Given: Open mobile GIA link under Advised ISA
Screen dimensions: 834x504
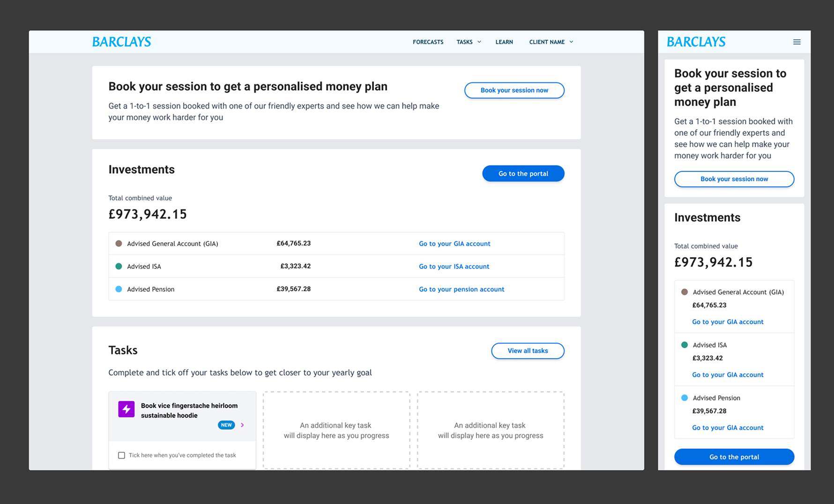Looking at the screenshot, I should 728,375.
